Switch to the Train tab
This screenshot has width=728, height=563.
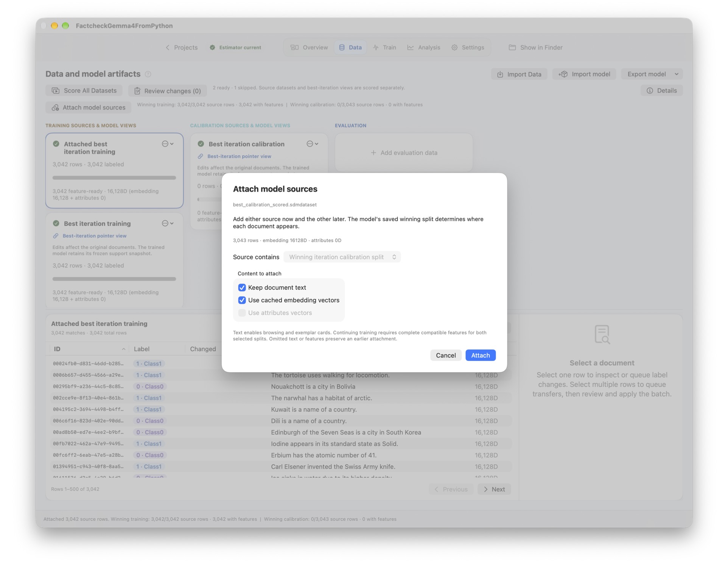point(384,47)
